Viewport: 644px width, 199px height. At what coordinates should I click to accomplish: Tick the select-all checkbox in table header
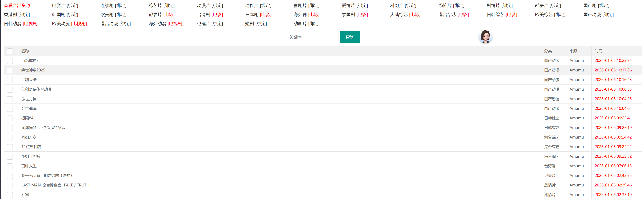(10, 51)
